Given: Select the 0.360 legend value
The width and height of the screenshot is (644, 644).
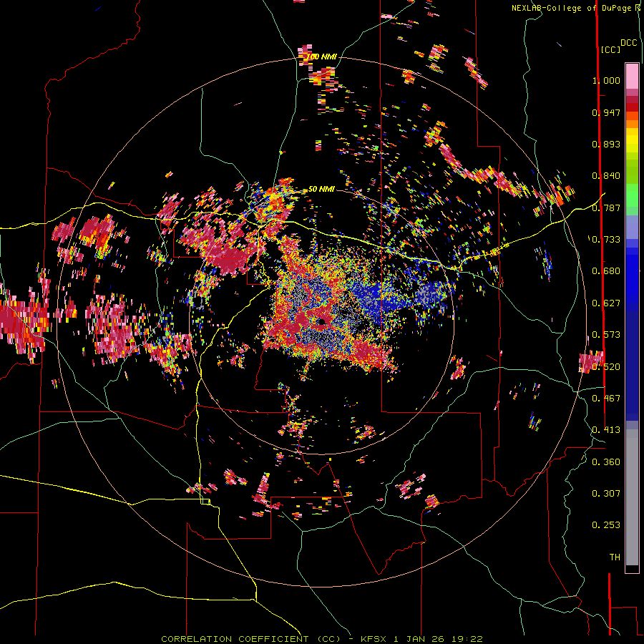Looking at the screenshot, I should (x=606, y=462).
